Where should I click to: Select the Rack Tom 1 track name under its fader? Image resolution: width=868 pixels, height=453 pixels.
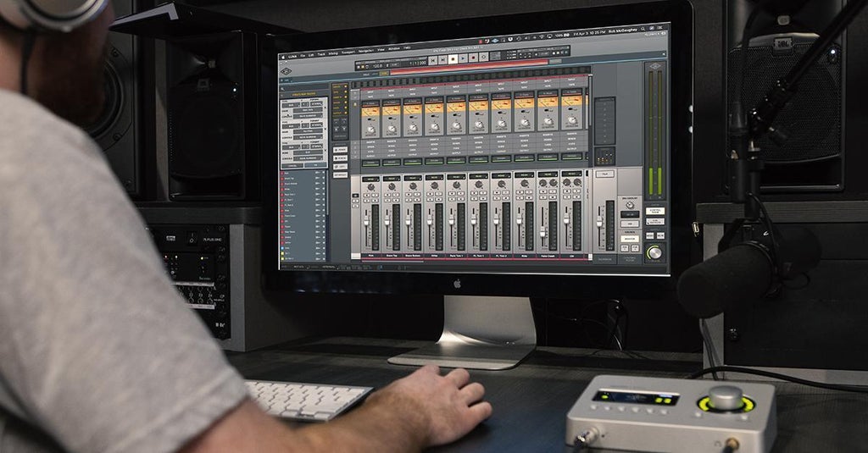click(457, 256)
